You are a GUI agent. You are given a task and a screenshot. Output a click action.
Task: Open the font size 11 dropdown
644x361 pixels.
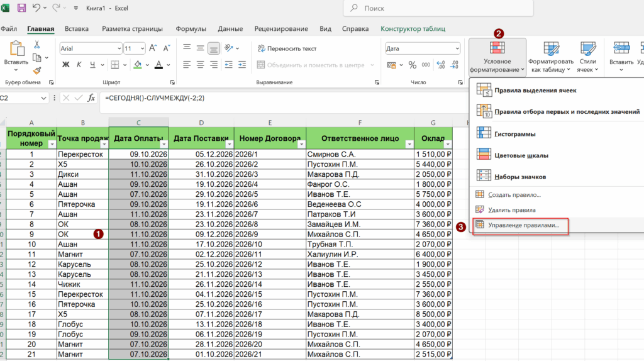pos(142,48)
